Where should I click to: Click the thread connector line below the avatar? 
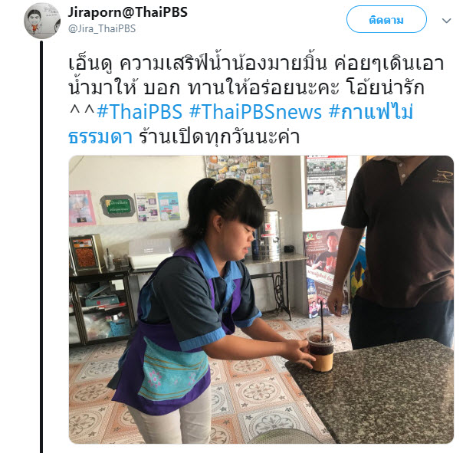point(41,247)
